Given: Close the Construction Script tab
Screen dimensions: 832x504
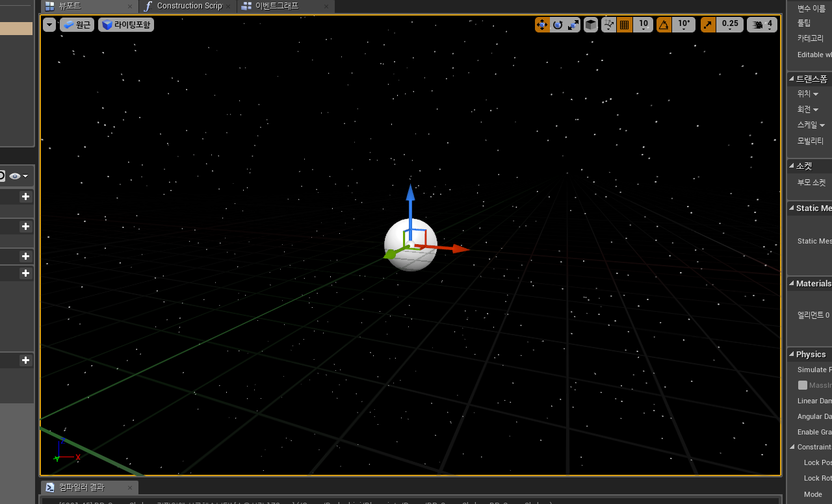Looking at the screenshot, I should (x=229, y=6).
